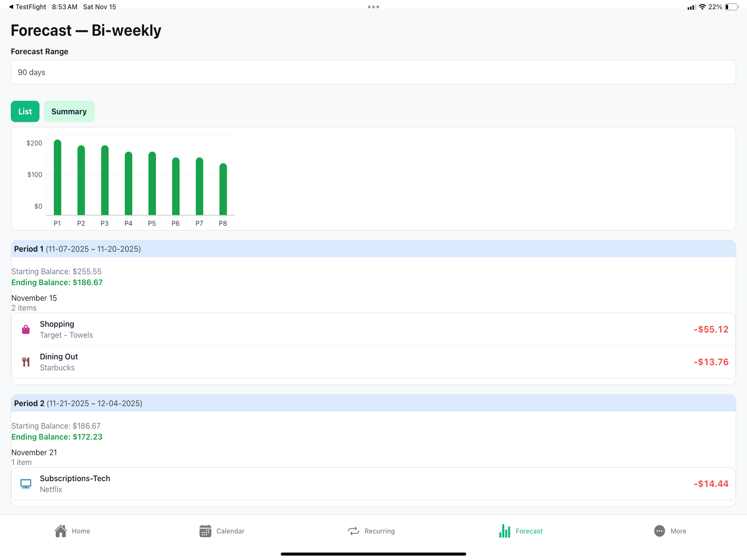Open the Subscriptions-Tech Netflix transaction
This screenshot has height=560, width=747.
pos(373,484)
